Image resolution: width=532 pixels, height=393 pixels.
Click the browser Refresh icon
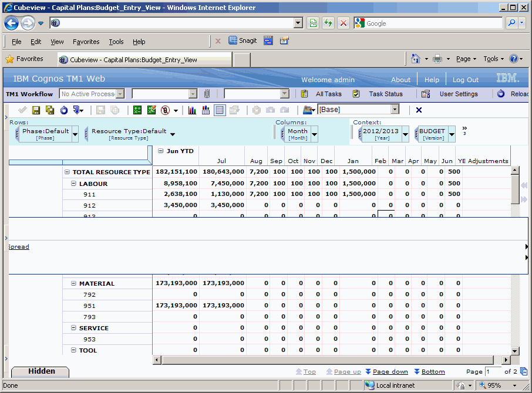(x=328, y=23)
